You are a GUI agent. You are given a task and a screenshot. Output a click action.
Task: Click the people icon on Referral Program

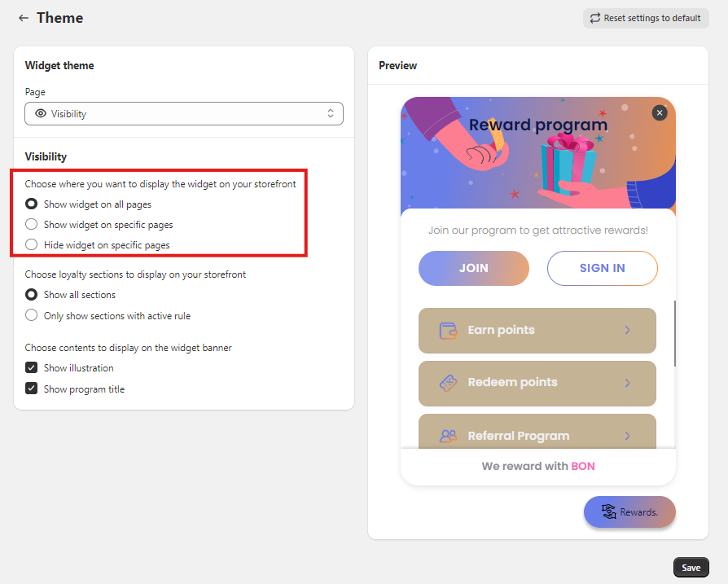tap(447, 436)
